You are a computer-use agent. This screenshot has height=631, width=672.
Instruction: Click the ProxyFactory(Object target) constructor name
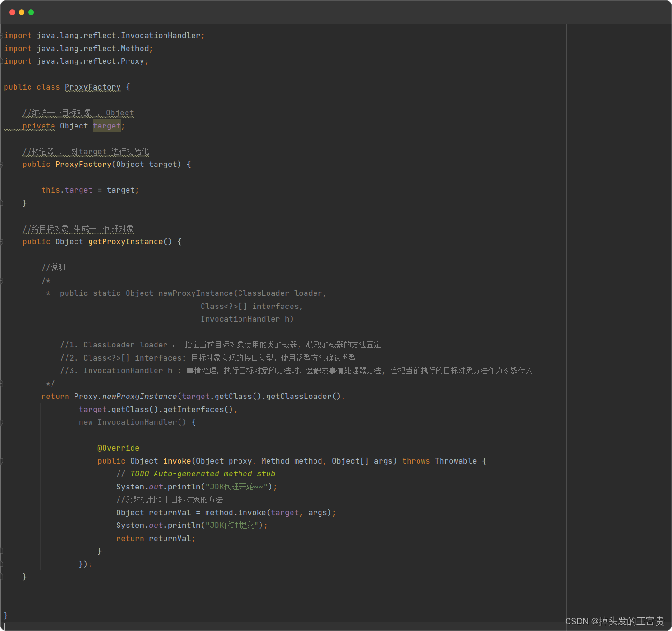83,165
